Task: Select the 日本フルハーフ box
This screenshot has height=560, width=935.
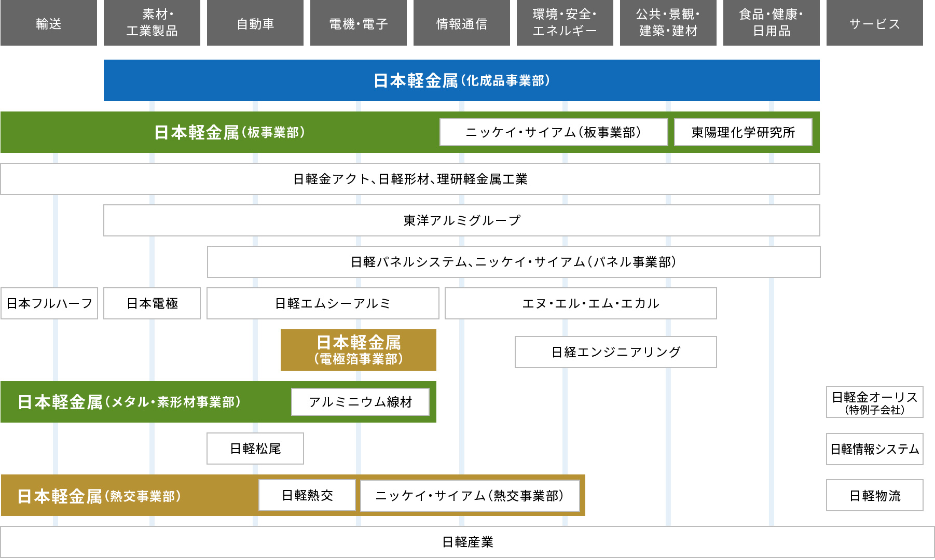Action: point(49,303)
